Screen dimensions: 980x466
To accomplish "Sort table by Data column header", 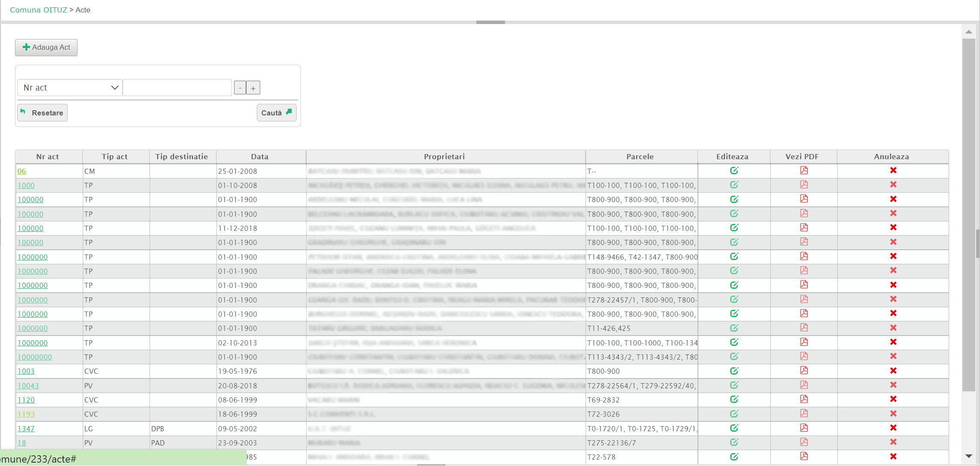I will coord(260,157).
